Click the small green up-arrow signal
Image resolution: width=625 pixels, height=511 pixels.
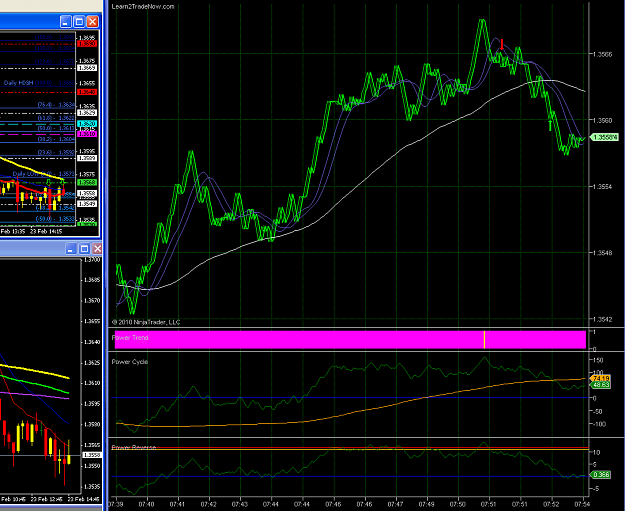click(x=550, y=125)
